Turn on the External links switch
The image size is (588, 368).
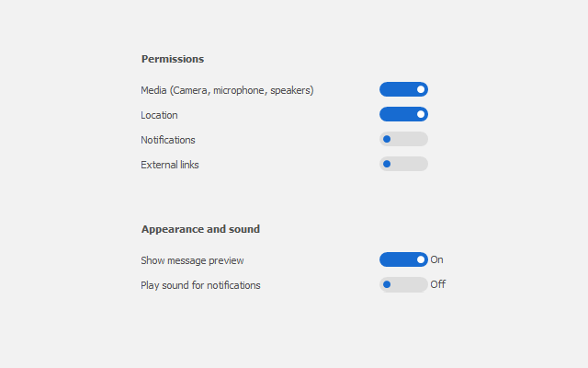(x=403, y=164)
